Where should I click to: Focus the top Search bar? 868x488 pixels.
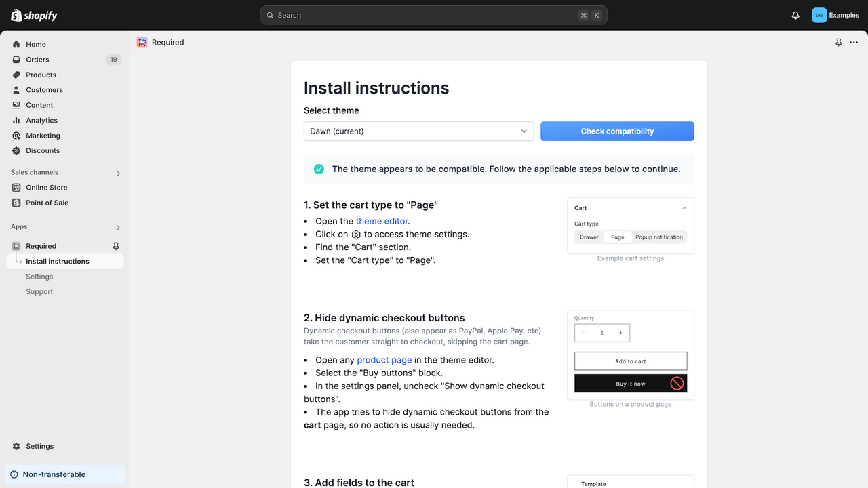pyautogui.click(x=434, y=15)
